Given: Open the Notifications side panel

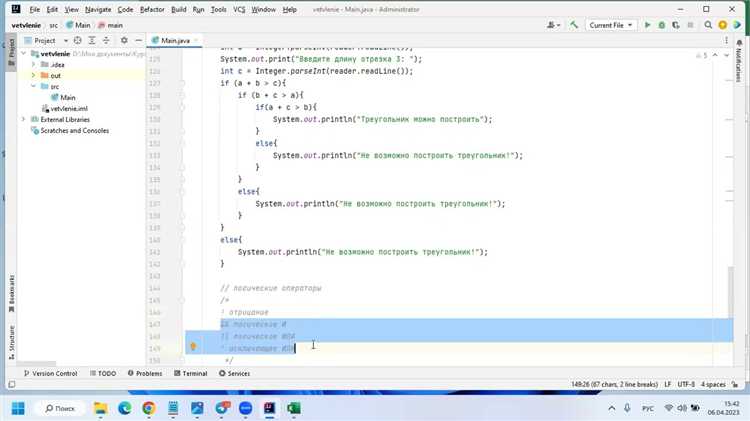Looking at the screenshot, I should pos(739,61).
